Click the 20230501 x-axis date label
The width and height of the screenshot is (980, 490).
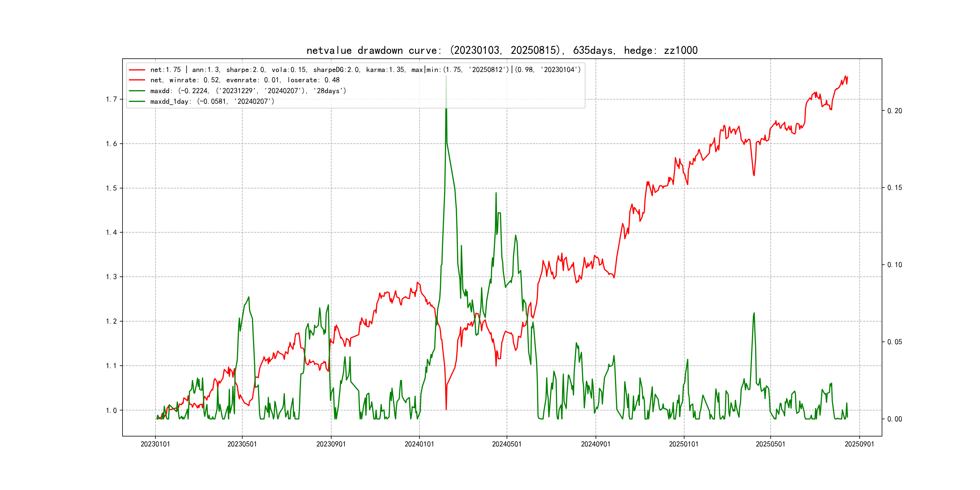coord(242,444)
